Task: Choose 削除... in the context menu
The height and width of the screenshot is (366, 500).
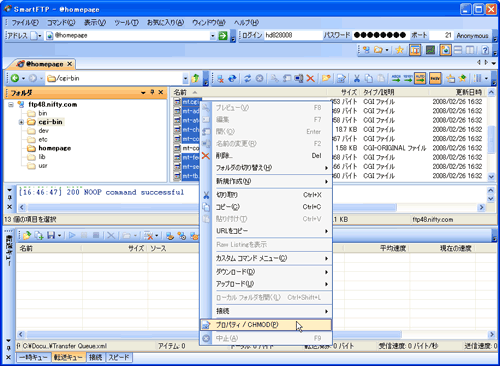Action: pos(266,156)
